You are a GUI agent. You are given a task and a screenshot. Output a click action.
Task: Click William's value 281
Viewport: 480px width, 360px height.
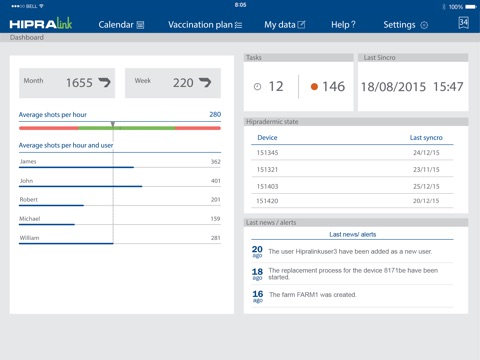(216, 238)
